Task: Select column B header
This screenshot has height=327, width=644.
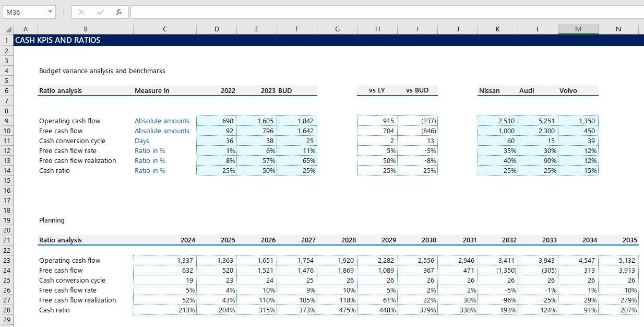Action: pos(86,29)
